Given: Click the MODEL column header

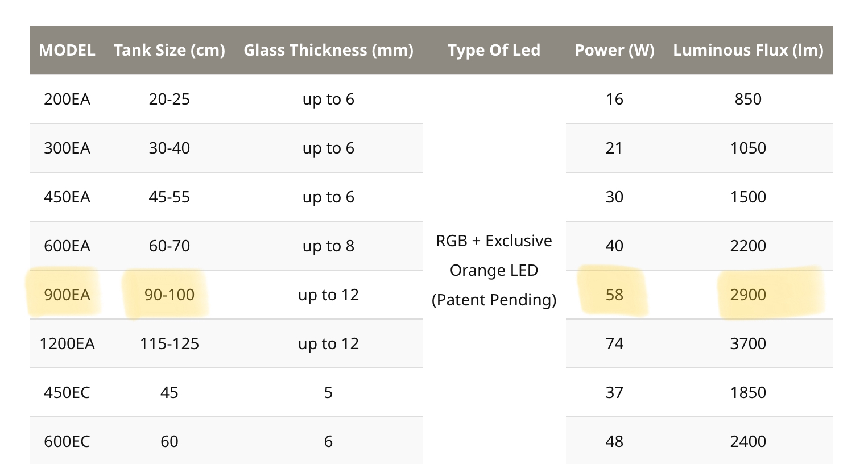Looking at the screenshot, I should coord(67,50).
